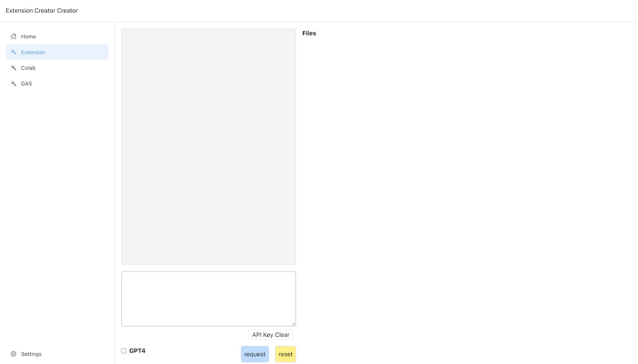
Task: Go to the GAS page
Action: (57, 84)
